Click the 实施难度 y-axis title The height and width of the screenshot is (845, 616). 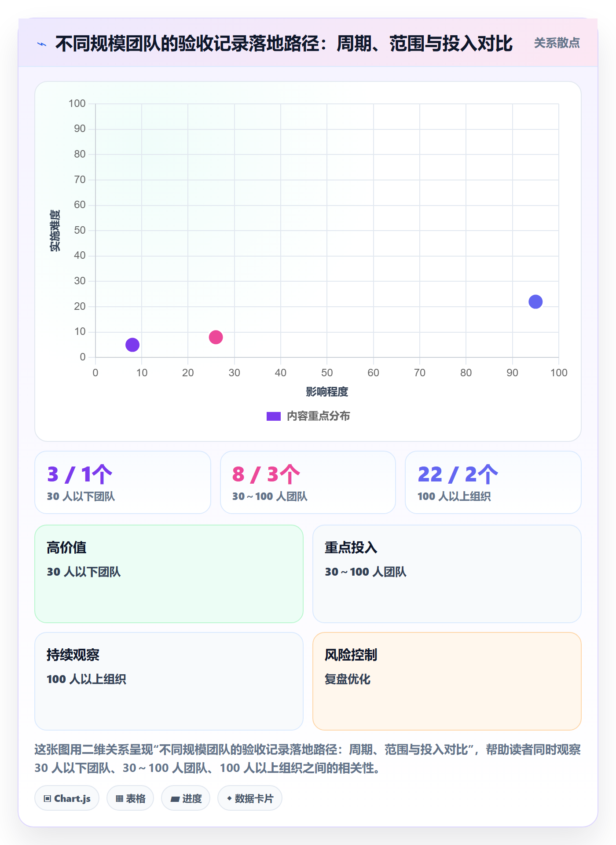pyautogui.click(x=55, y=231)
